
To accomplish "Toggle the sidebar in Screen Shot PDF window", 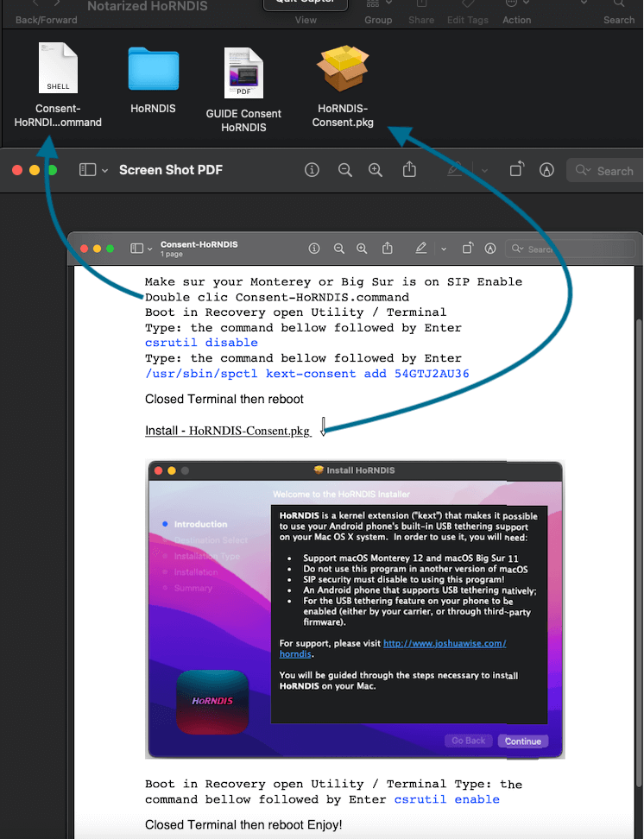I will coord(87,170).
